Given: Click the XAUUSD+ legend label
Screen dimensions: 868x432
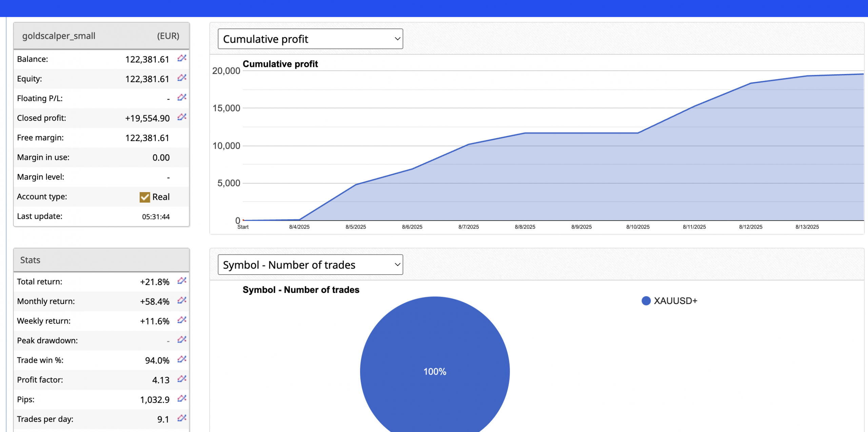Looking at the screenshot, I should pyautogui.click(x=675, y=301).
